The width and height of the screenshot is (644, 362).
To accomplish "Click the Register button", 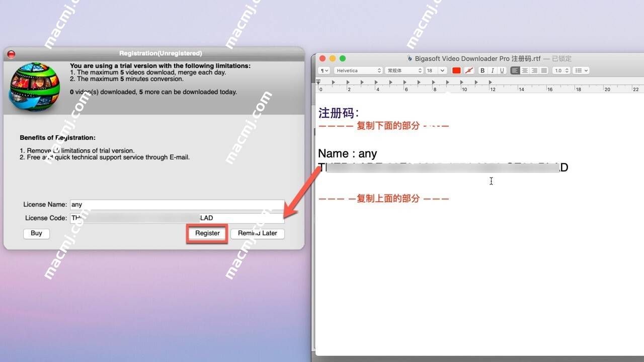I will tap(207, 233).
